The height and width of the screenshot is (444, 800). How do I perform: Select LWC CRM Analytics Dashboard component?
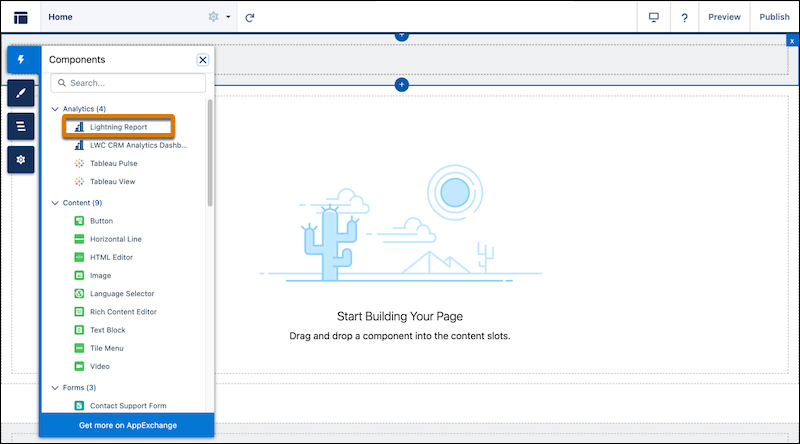pos(131,145)
